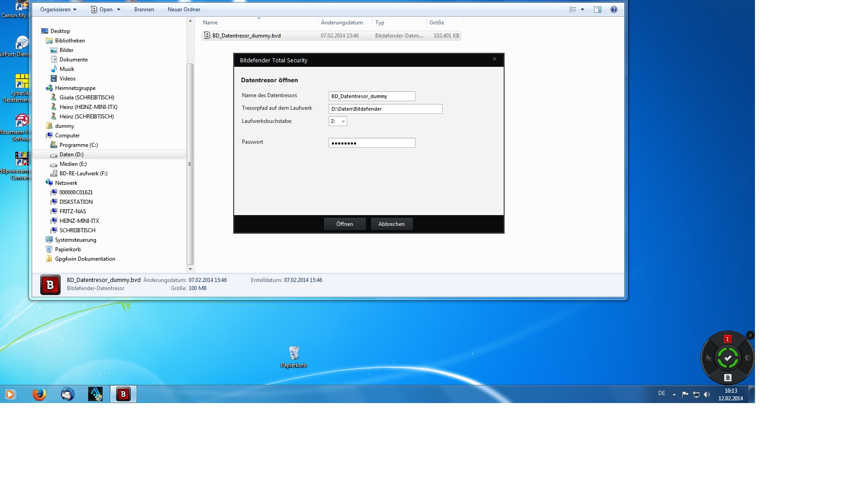868x488 pixels.
Task: Select Papierkorb in the navigation tree
Action: pyautogui.click(x=68, y=249)
